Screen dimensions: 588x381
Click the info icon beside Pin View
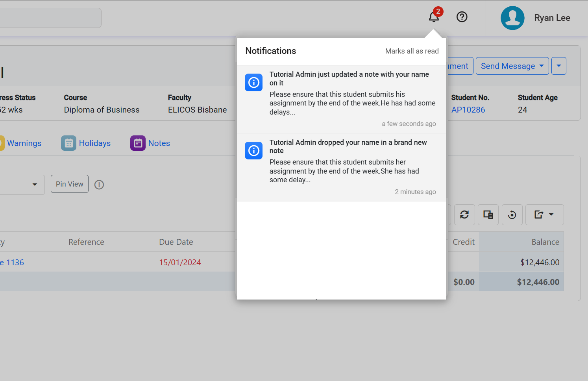pos(99,185)
